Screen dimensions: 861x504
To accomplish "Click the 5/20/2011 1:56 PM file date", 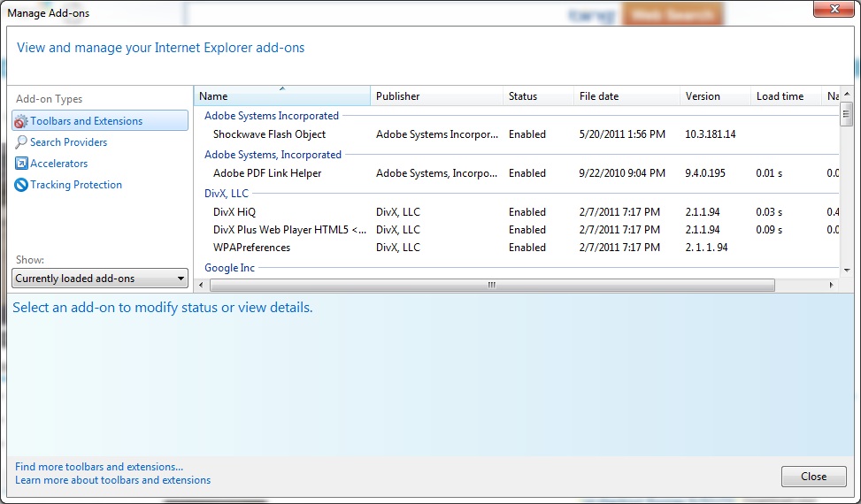I will 622,134.
